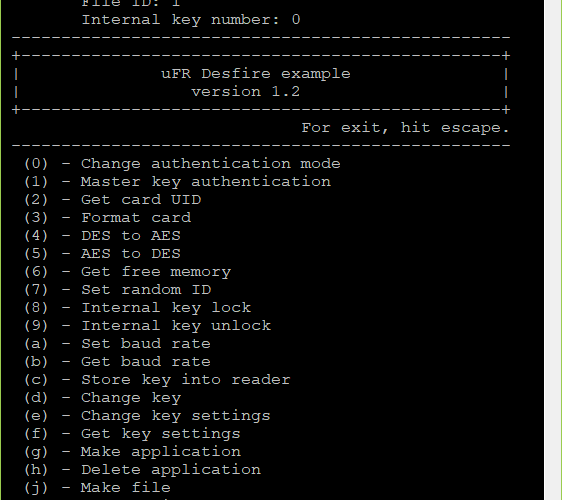Select the Delete application option
This screenshot has width=562, height=500.
[x=142, y=470]
